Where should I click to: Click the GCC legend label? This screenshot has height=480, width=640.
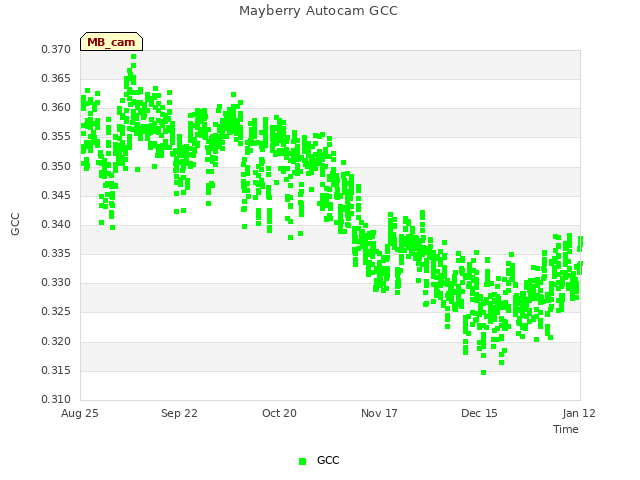click(x=328, y=460)
